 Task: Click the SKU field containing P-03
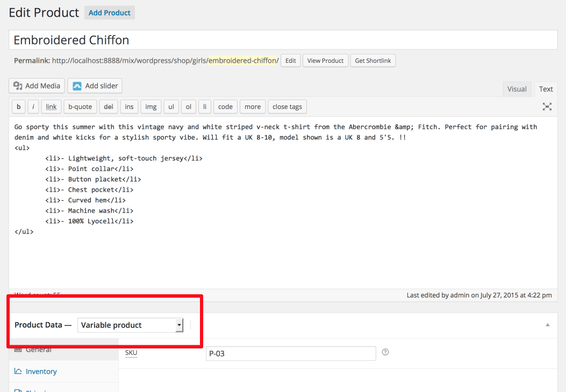tap(291, 353)
